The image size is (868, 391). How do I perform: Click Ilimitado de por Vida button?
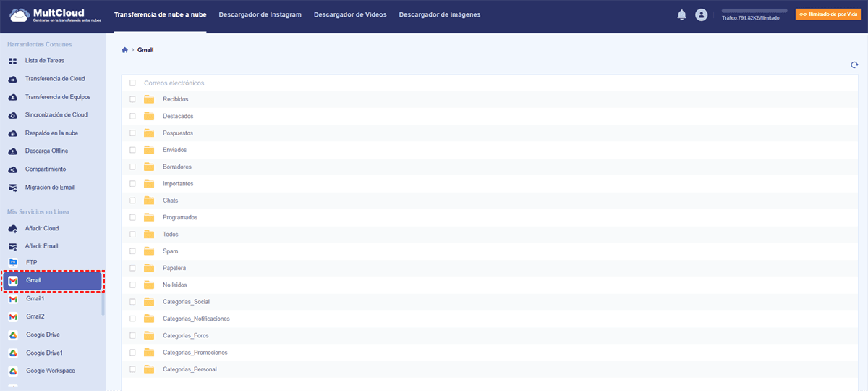827,14
